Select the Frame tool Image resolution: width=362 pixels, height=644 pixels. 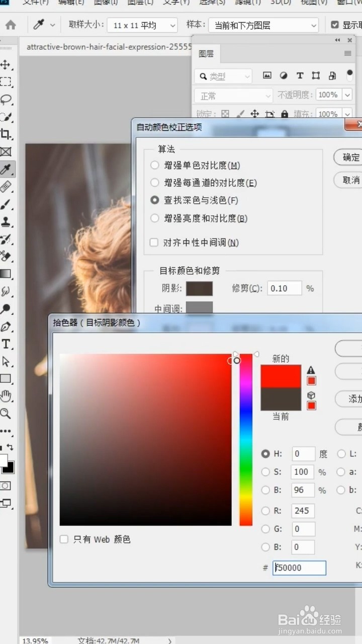[6, 151]
